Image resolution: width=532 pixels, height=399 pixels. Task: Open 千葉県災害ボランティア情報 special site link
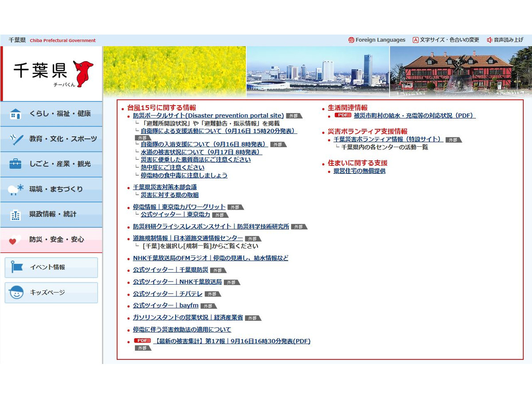coord(388,139)
